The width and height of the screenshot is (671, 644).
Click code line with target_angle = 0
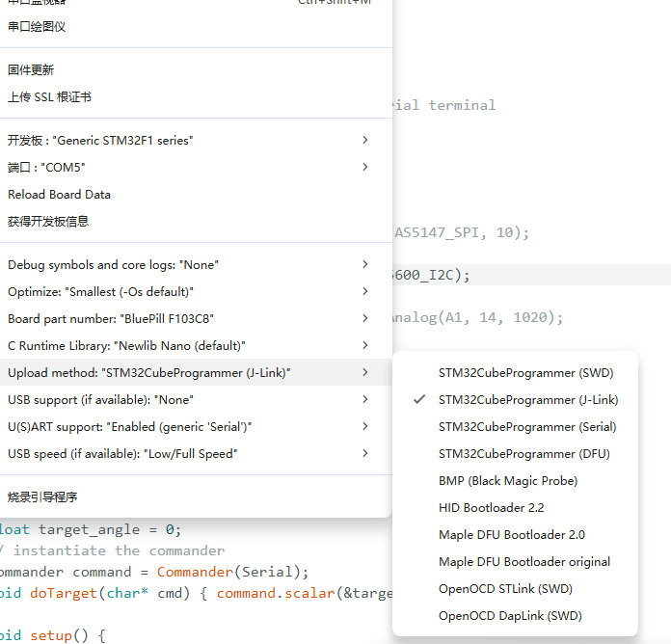pyautogui.click(x=91, y=529)
